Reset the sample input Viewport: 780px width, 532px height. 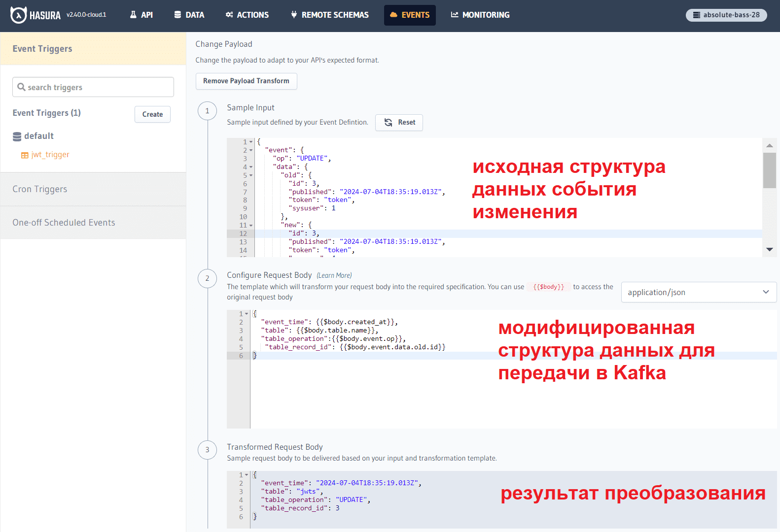click(399, 123)
